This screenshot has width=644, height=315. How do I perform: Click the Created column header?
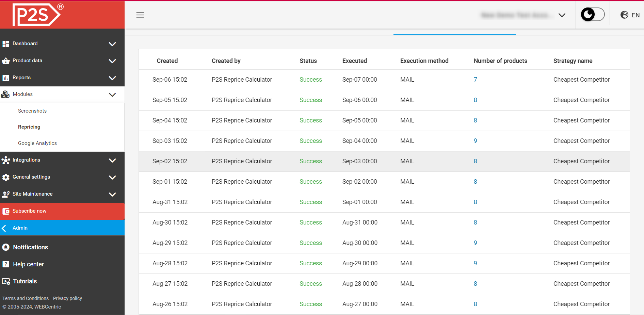pyautogui.click(x=167, y=61)
